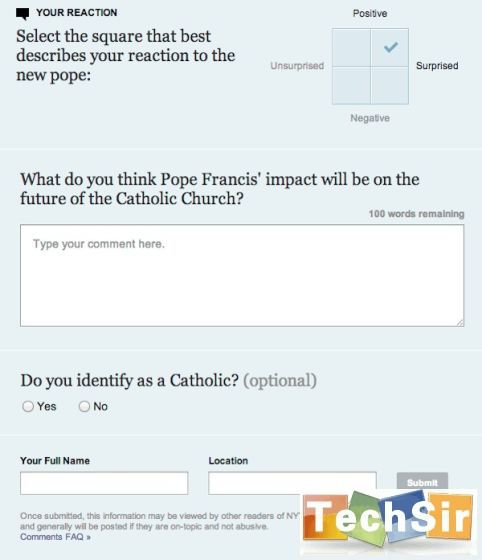The image size is (482, 560).
Task: Focus the Location input field
Action: (x=292, y=483)
